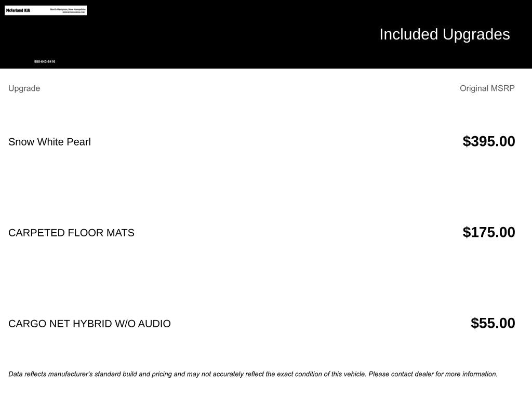Viewport: 532px width, 399px height.
Task: Click 'Please contact dealer for more information'
Action: [x=433, y=374]
